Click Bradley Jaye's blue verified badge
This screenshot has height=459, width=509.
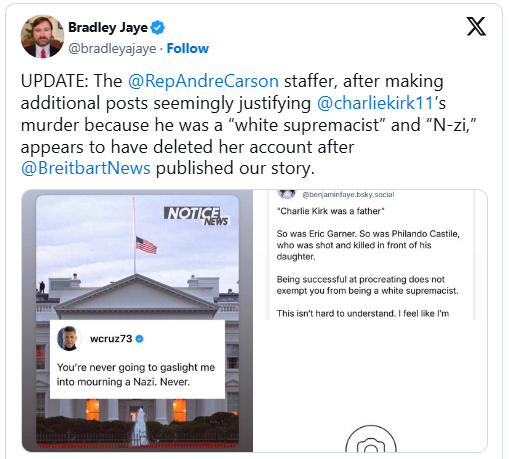[x=158, y=28]
